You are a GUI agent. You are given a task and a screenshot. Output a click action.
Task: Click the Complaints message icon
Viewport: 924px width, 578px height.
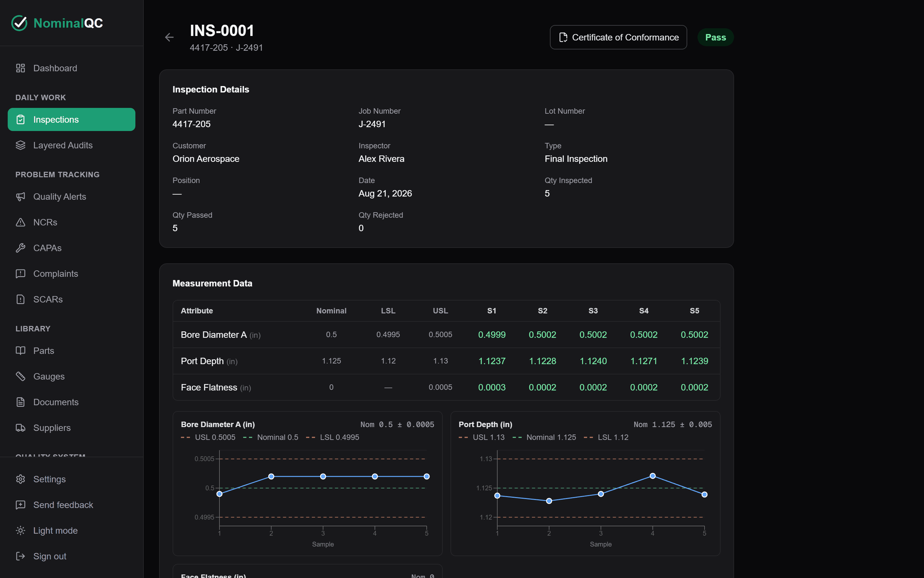[x=21, y=274]
